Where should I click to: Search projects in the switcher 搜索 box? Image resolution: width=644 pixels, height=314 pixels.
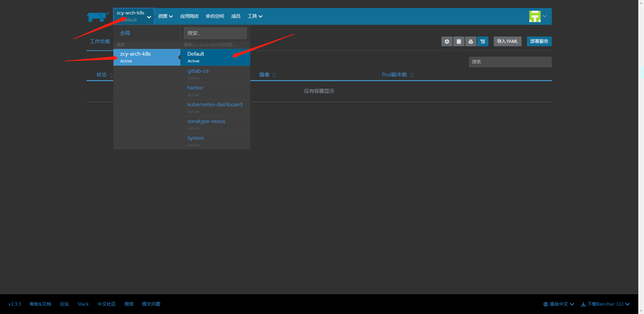tap(215, 33)
